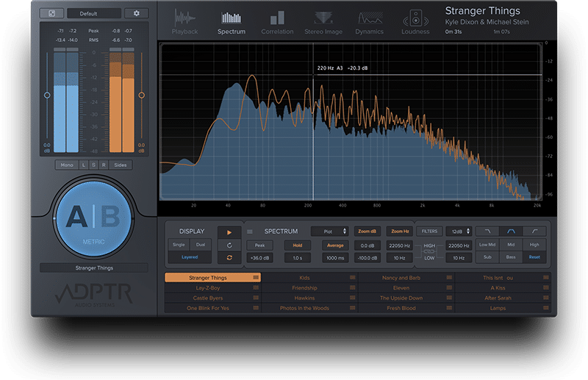588x380 pixels.
Task: Adjust the blue A-channel level slider handle
Action: click(47, 96)
